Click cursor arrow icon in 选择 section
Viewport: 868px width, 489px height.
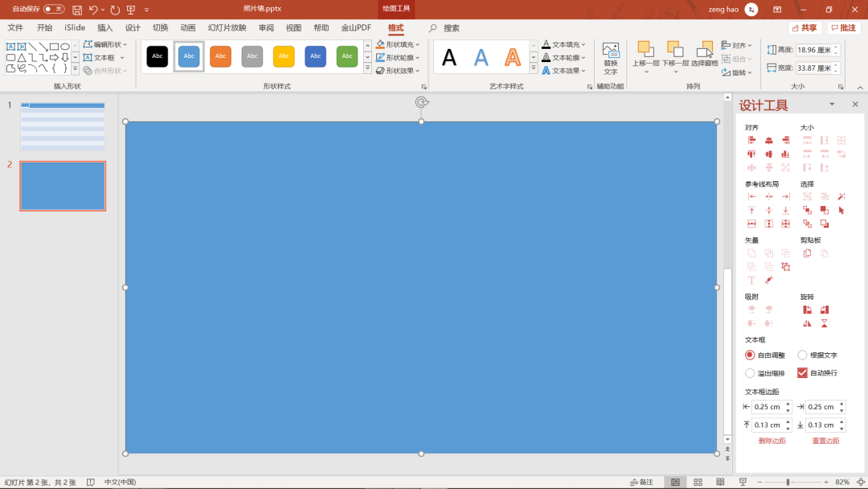pyautogui.click(x=841, y=211)
